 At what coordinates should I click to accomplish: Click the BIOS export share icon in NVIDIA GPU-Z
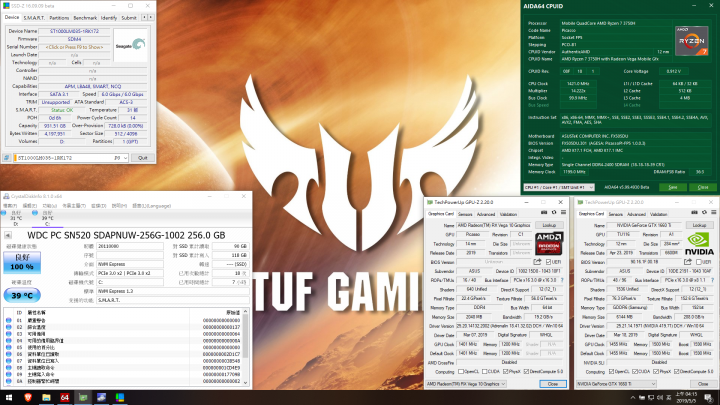click(x=687, y=262)
